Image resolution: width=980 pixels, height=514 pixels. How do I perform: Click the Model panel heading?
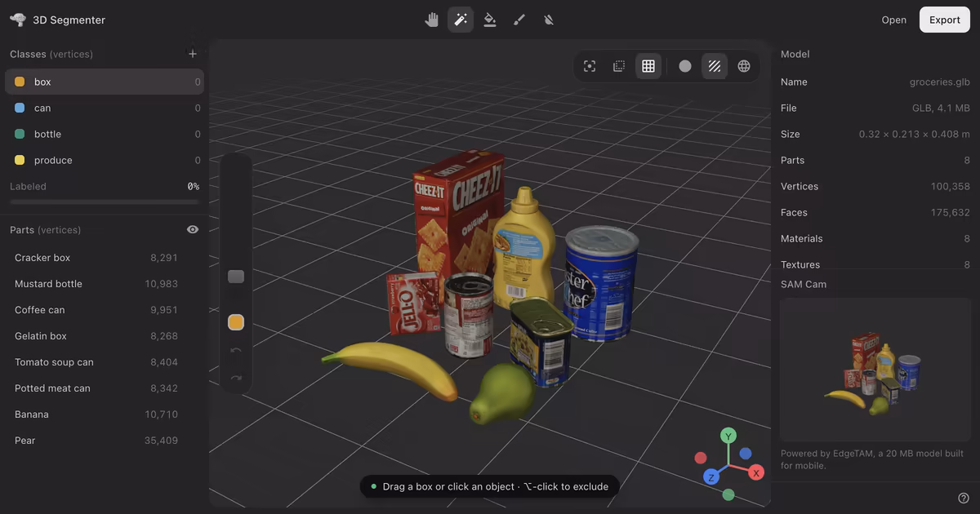click(795, 54)
